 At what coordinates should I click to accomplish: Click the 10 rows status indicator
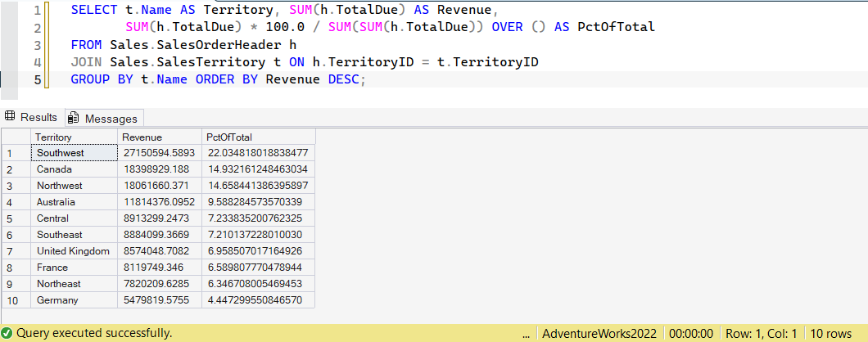[831, 333]
